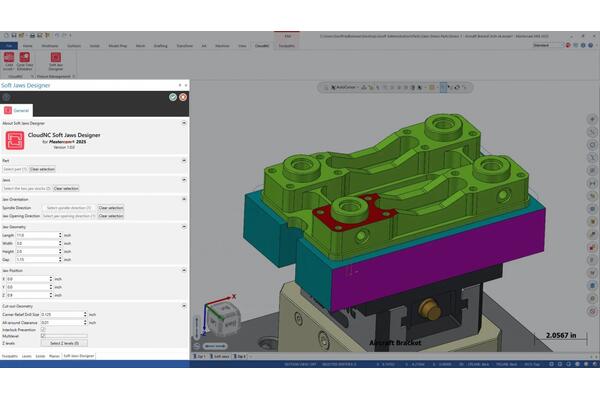
Task: Pin the Soft Jaws Designer panel
Action: coord(180,85)
